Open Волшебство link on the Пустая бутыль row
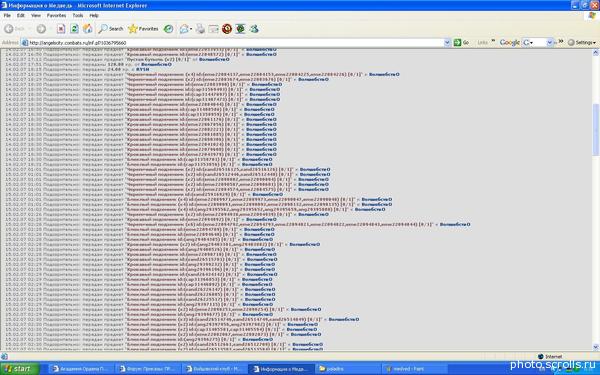This screenshot has height=375, width=600. pos(214,60)
